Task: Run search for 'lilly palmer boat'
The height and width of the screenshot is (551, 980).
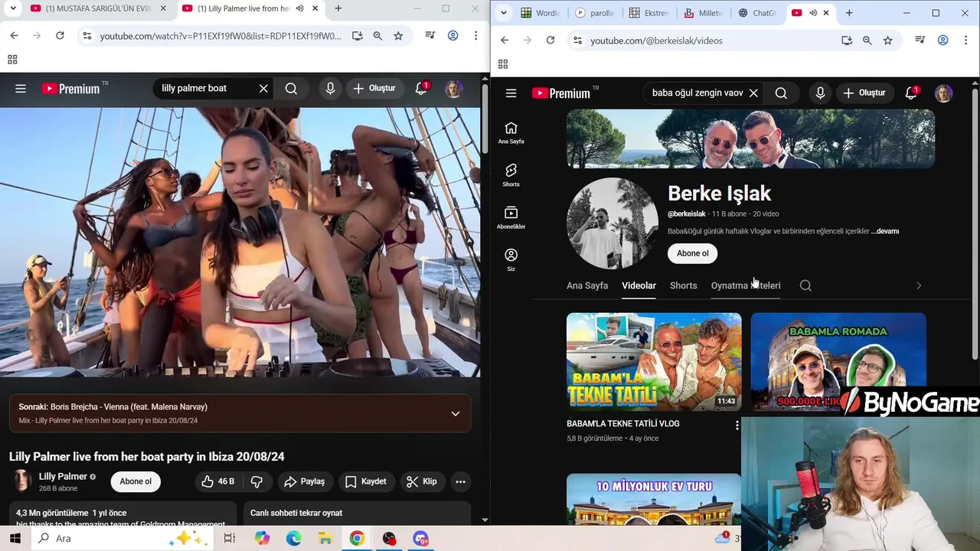Action: [291, 89]
